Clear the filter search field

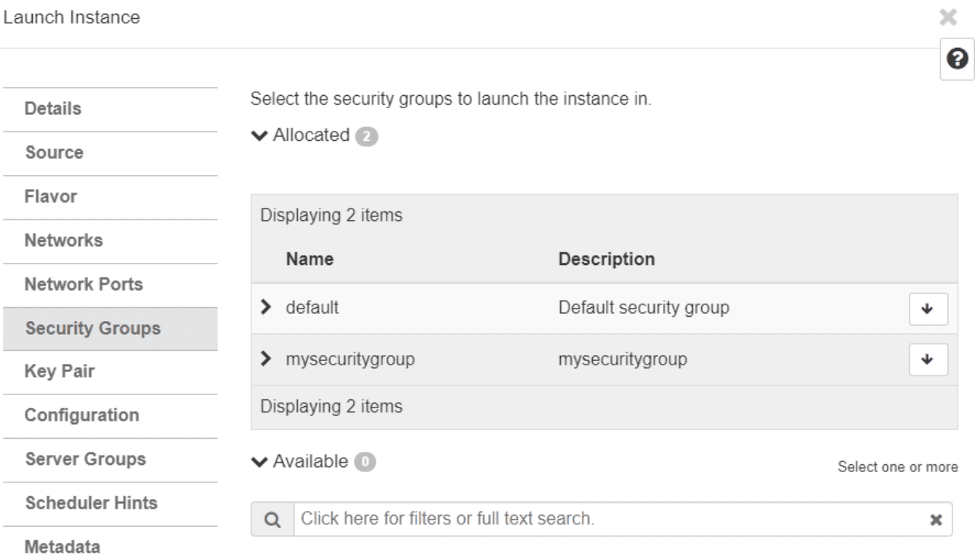tap(936, 520)
